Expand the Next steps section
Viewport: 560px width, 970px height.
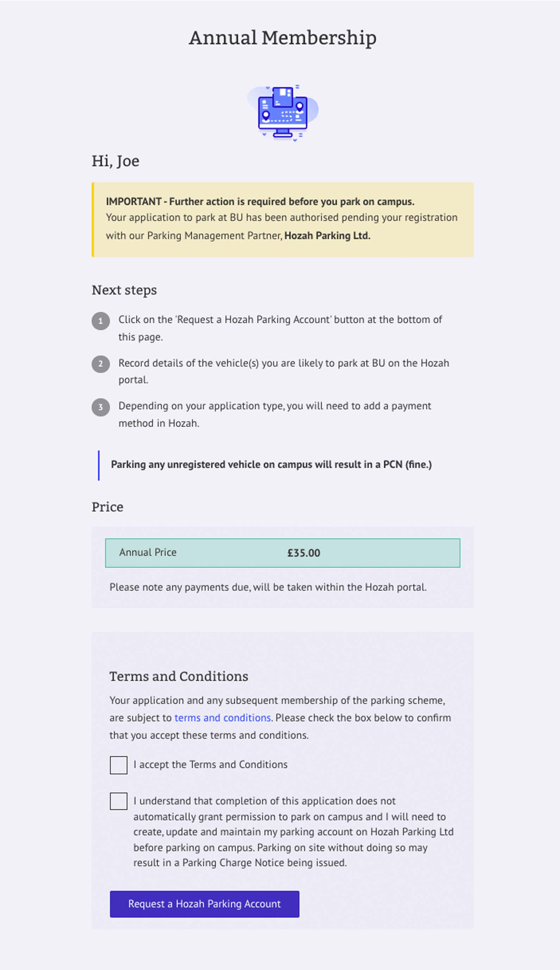tap(124, 290)
